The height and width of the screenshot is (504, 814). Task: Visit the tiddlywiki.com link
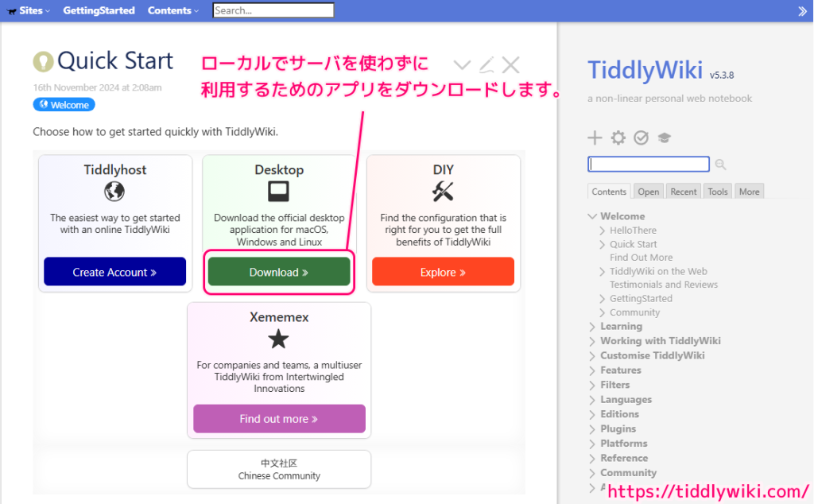point(707,491)
